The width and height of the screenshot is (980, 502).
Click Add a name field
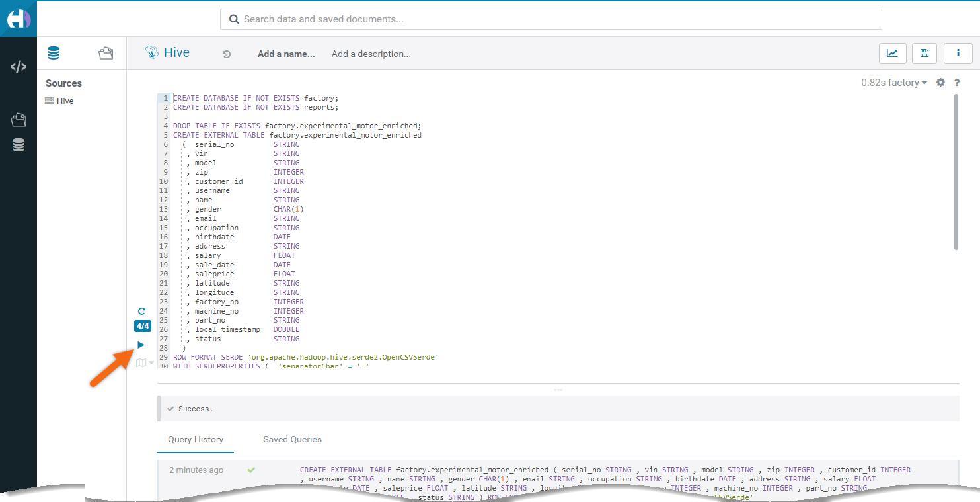(x=286, y=54)
